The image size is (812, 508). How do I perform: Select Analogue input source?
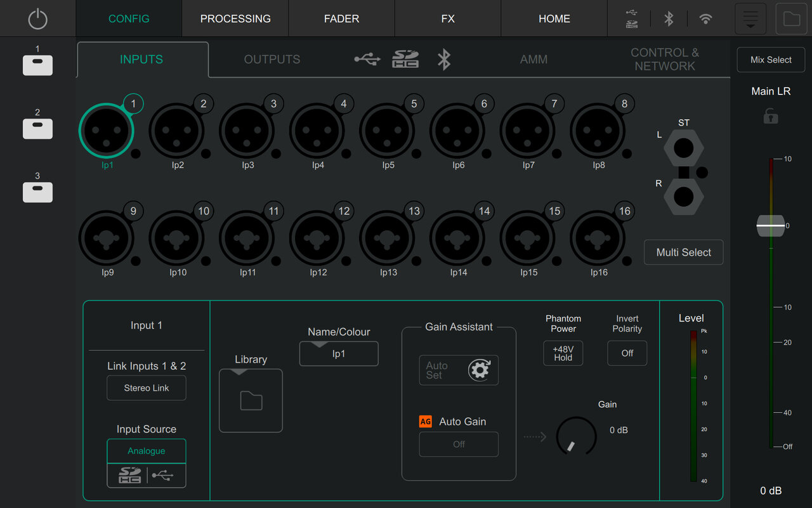[x=147, y=451]
